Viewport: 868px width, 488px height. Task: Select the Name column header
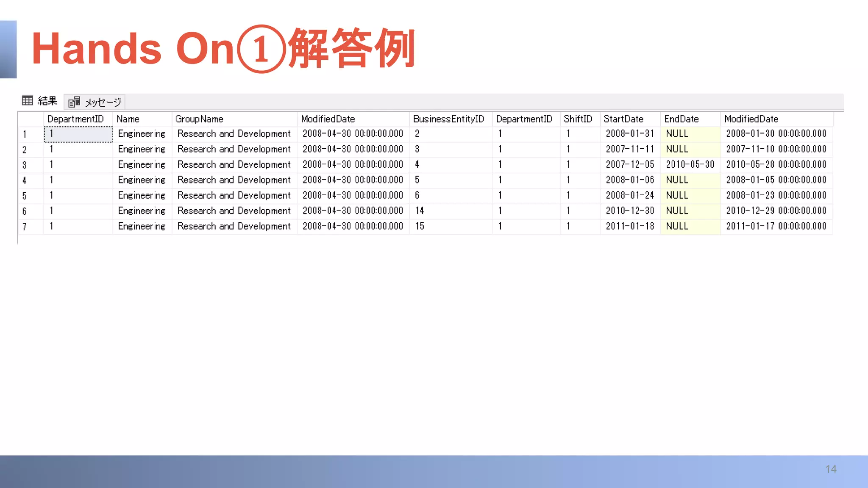click(x=142, y=119)
